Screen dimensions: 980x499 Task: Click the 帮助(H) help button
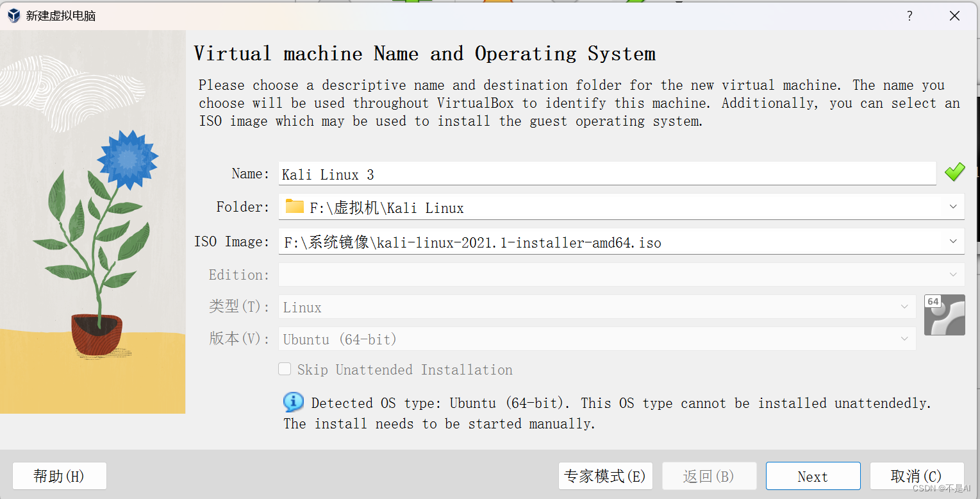coord(59,476)
